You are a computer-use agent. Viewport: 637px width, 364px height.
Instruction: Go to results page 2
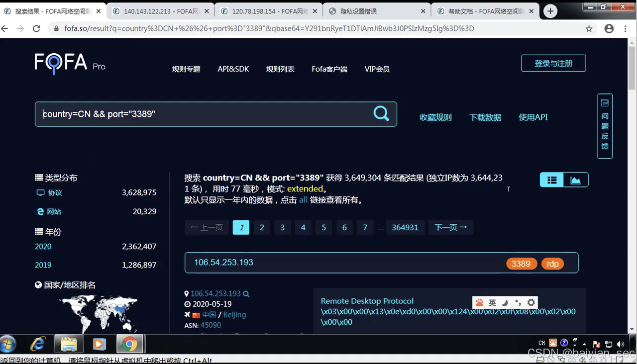click(x=262, y=227)
